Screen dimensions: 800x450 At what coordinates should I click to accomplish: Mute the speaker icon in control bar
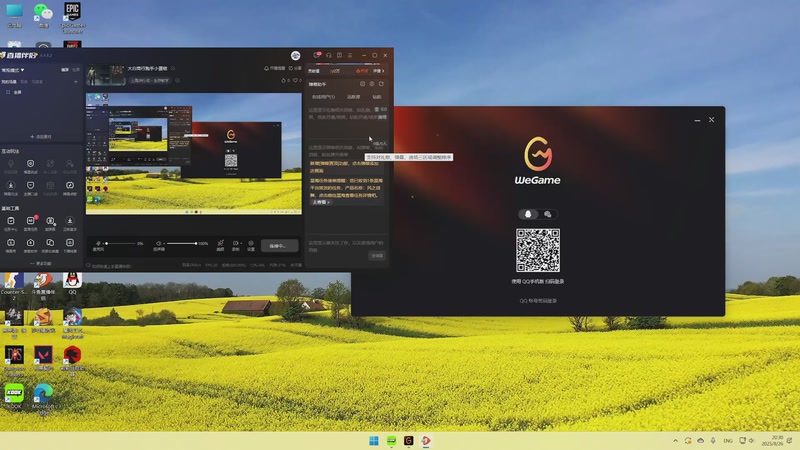[159, 244]
